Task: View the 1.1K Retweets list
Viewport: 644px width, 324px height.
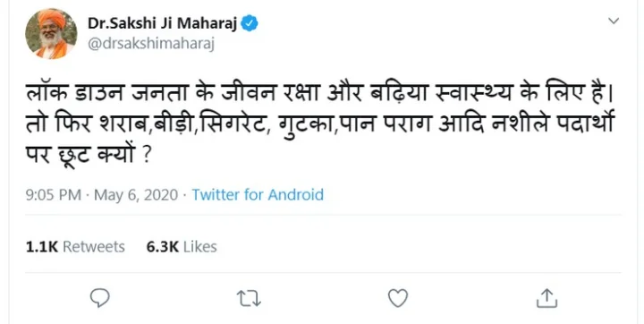Action: pos(75,247)
